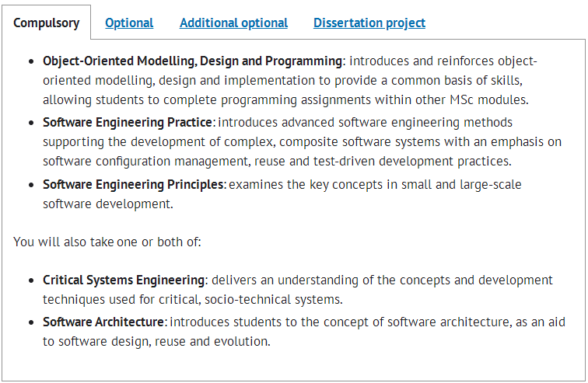Click the bullet beside Software Engineering Practice
This screenshot has width=588, height=383.
pos(31,123)
